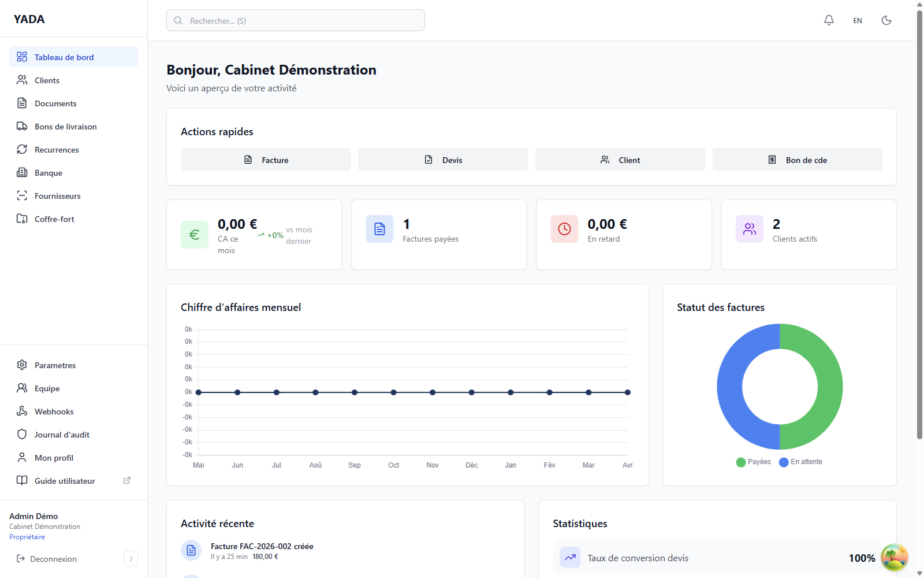This screenshot has width=924, height=578.
Task: Click the paid invoices document icon
Action: tap(379, 229)
